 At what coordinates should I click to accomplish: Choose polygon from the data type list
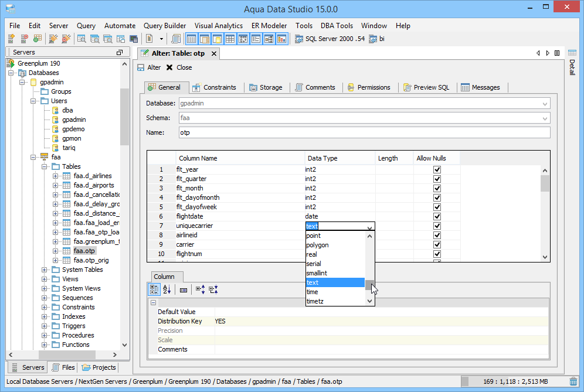pyautogui.click(x=335, y=245)
